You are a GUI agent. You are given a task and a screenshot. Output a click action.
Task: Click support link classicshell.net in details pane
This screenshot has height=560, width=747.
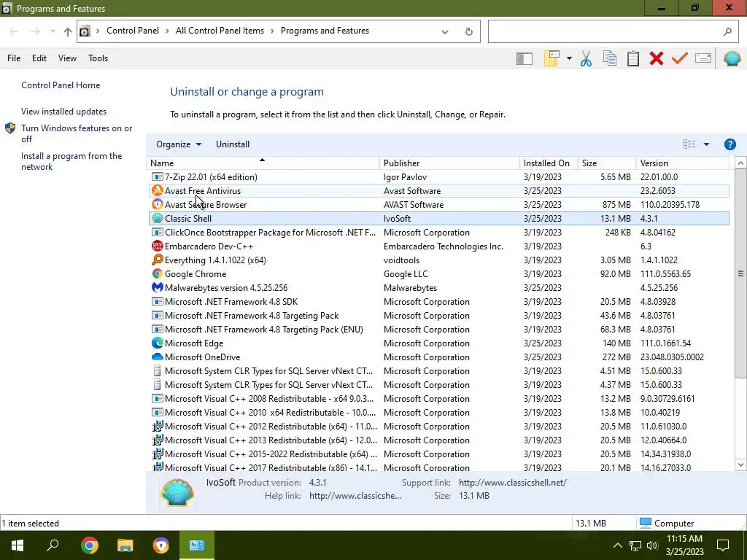pos(513,483)
